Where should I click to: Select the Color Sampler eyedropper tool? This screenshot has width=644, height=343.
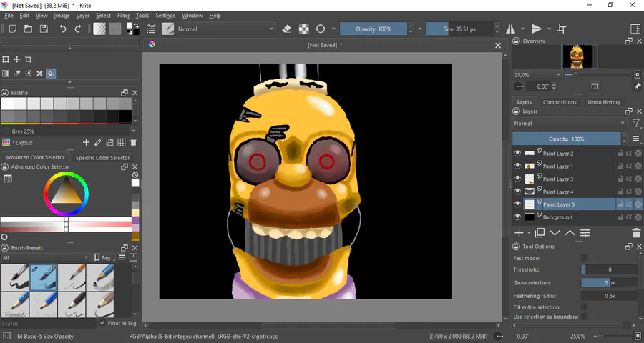pyautogui.click(x=17, y=74)
